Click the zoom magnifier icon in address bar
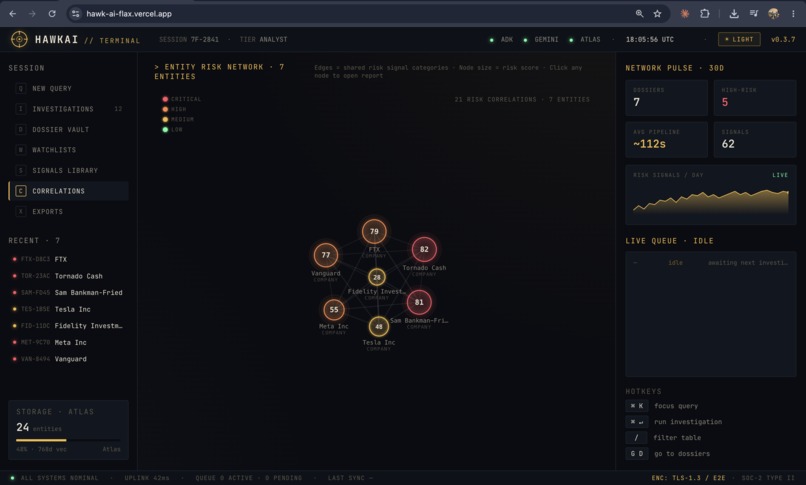Viewport: 806px width, 485px height. (x=639, y=14)
